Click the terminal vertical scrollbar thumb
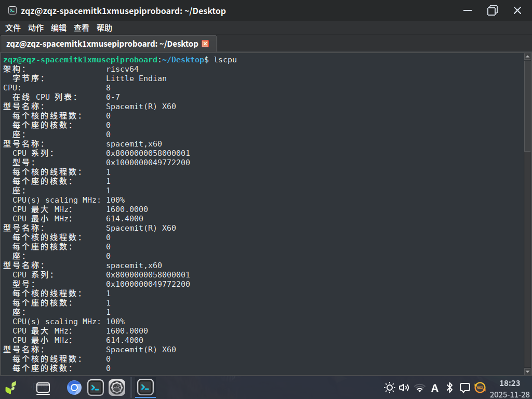The image size is (532, 399). [528, 106]
